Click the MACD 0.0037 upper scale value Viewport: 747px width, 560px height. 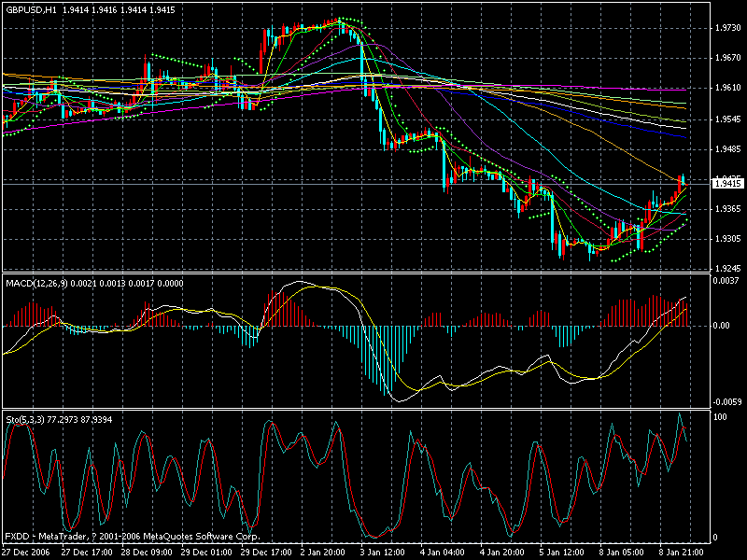click(726, 281)
